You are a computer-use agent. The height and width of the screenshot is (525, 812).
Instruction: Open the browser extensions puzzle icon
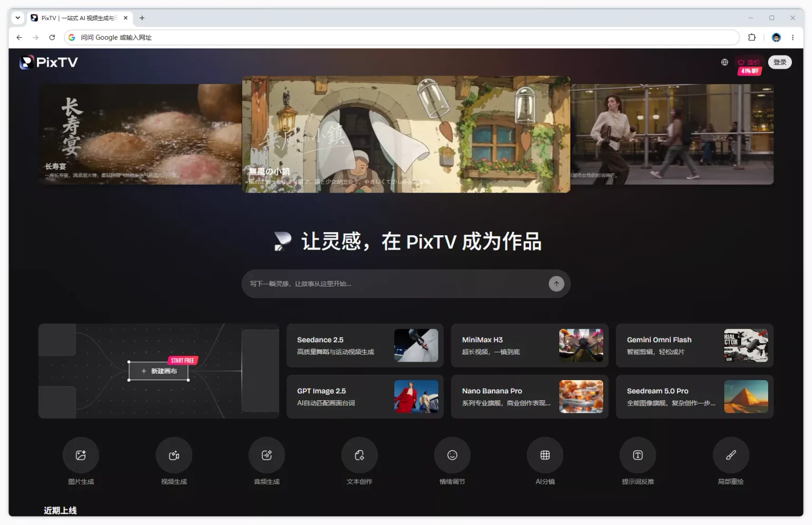click(x=752, y=38)
